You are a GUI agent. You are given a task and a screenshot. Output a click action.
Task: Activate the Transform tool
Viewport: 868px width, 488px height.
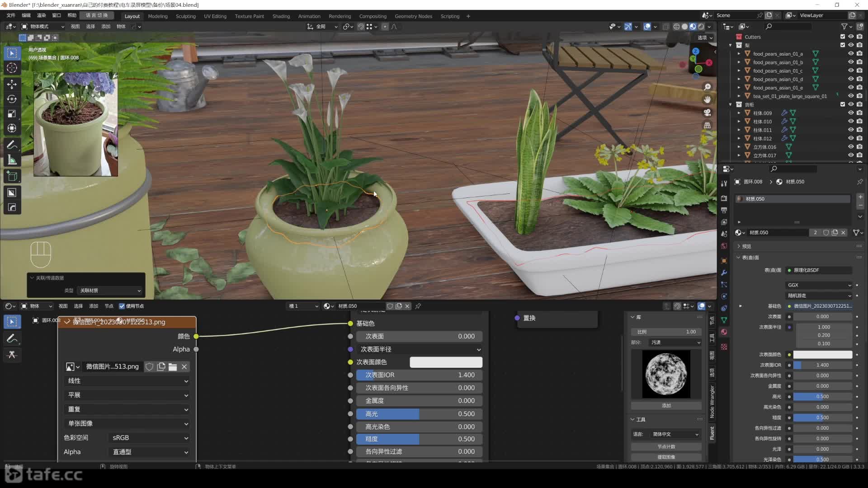tap(12, 128)
